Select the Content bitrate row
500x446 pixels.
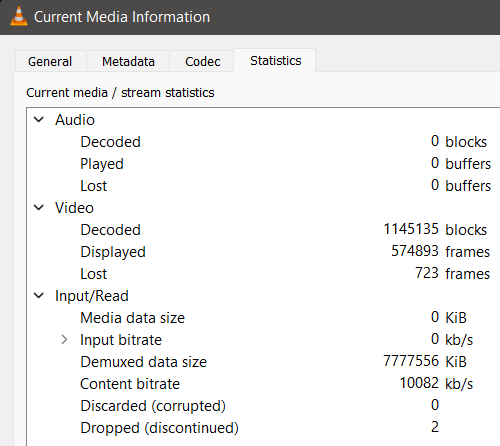click(x=263, y=384)
